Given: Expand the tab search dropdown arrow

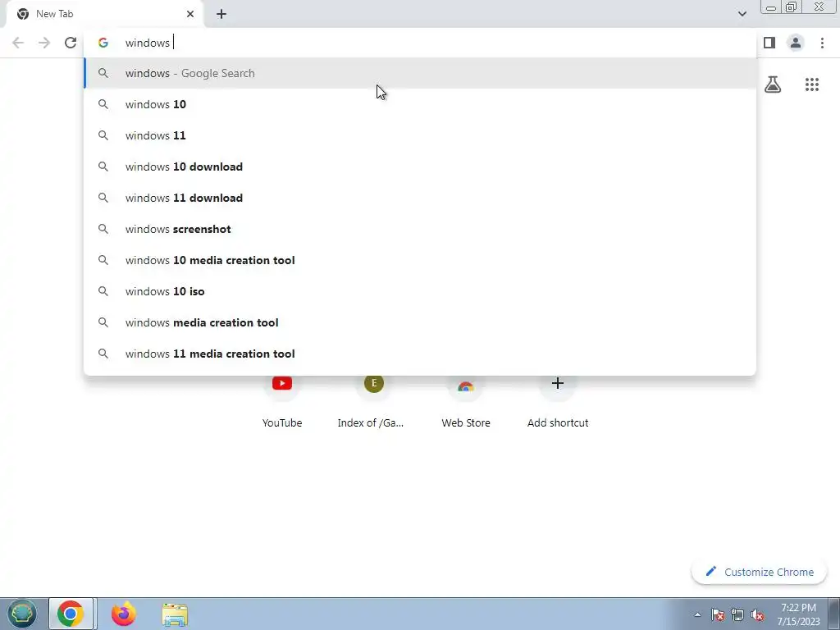Looking at the screenshot, I should pos(742,14).
